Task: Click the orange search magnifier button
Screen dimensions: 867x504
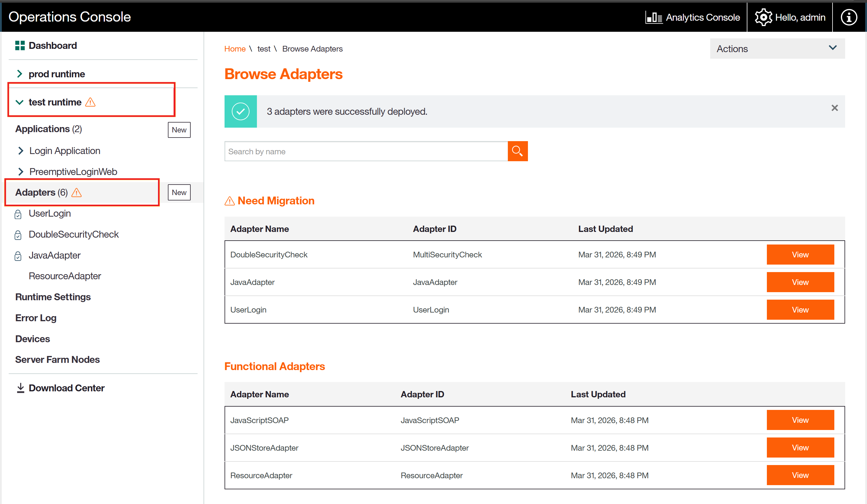Action: (x=517, y=151)
